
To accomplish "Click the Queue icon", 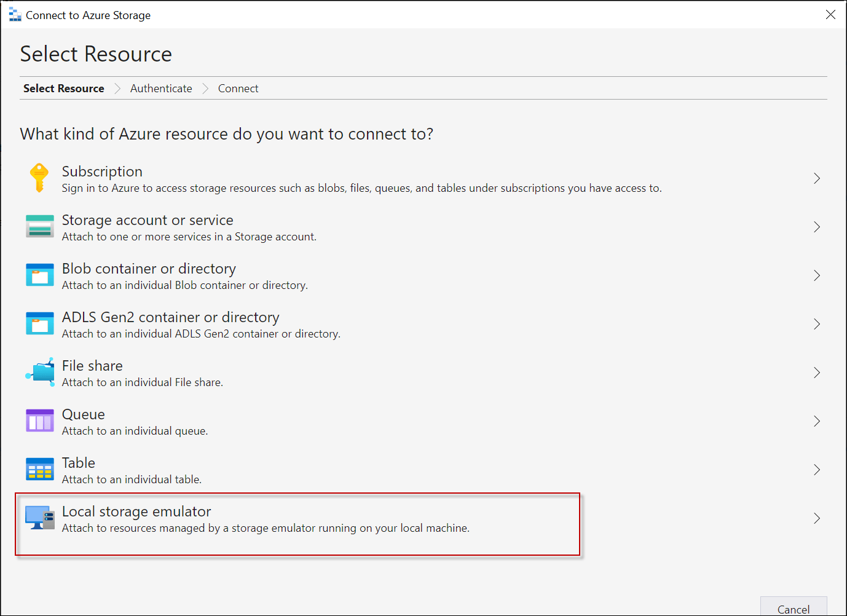I will (40, 421).
